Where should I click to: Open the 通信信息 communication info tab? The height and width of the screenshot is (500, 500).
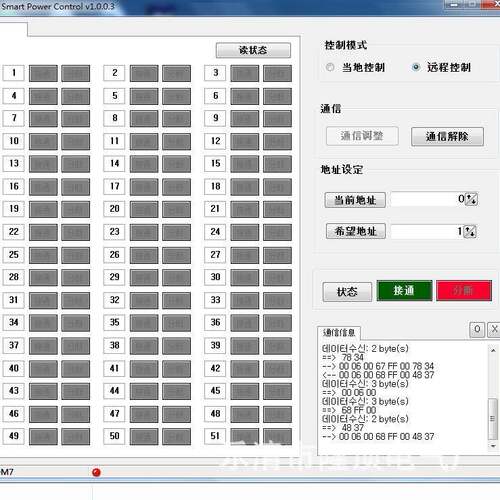(339, 332)
